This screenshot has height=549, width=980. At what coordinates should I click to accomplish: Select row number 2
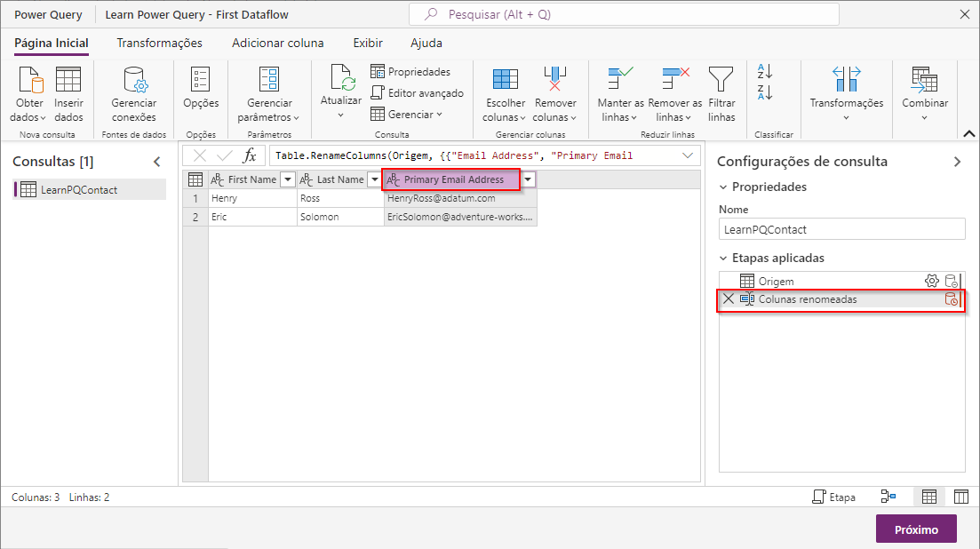click(x=195, y=217)
